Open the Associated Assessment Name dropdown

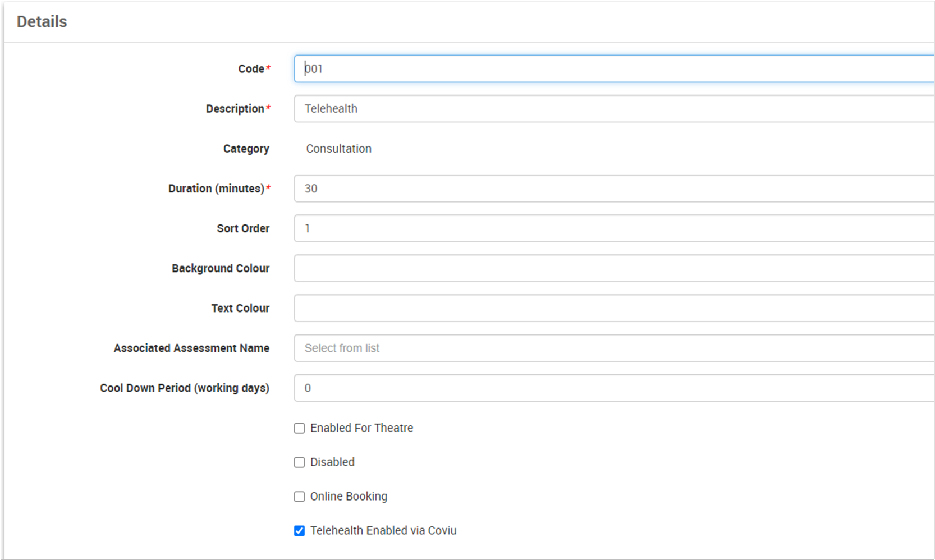click(612, 348)
